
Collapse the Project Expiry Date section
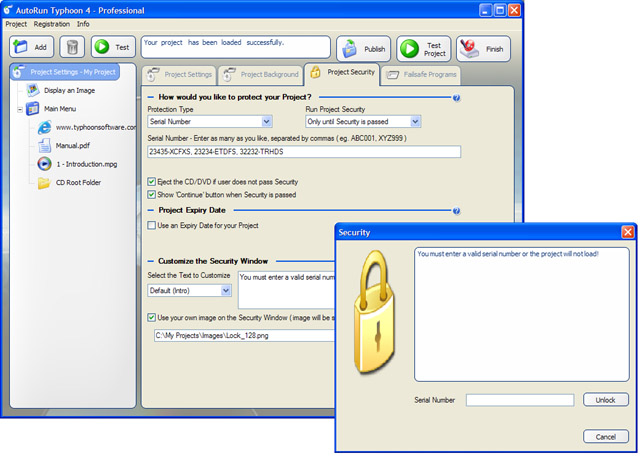[151, 210]
